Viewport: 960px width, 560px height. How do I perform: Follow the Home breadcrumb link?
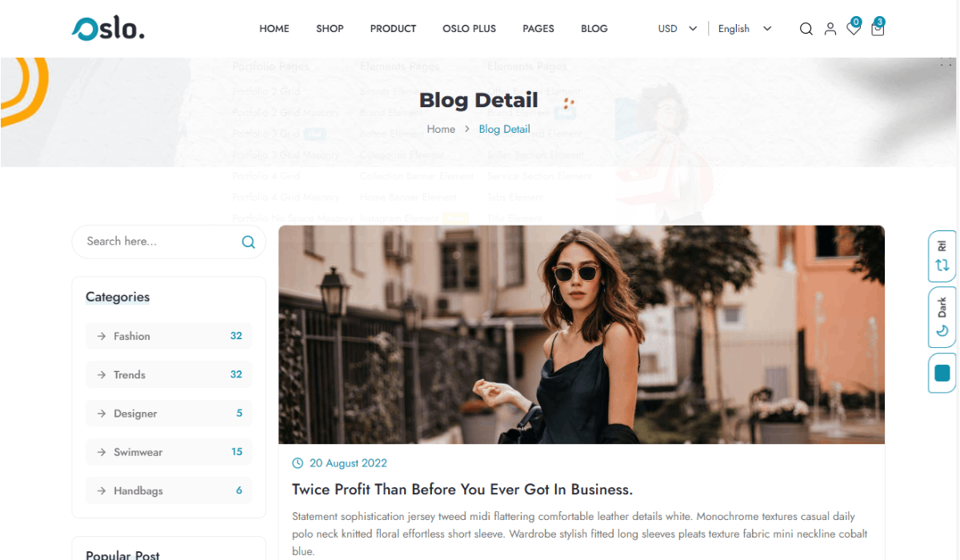click(x=441, y=129)
